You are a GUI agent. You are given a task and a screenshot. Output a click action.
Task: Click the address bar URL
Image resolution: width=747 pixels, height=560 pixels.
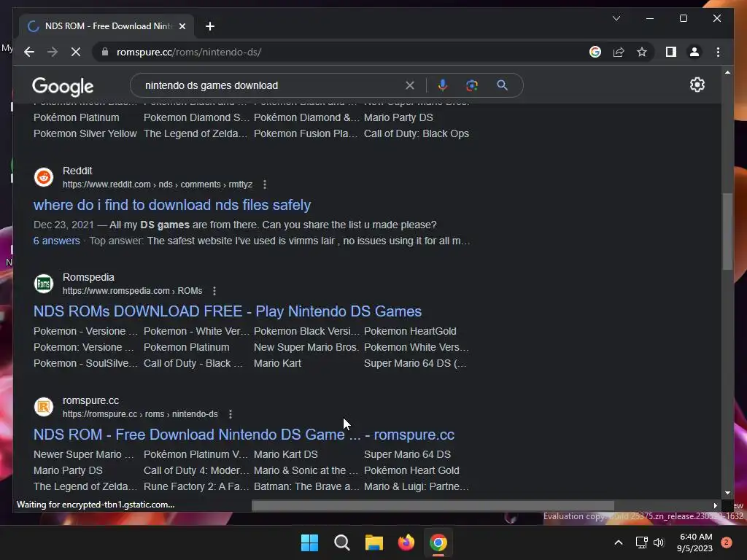click(189, 52)
